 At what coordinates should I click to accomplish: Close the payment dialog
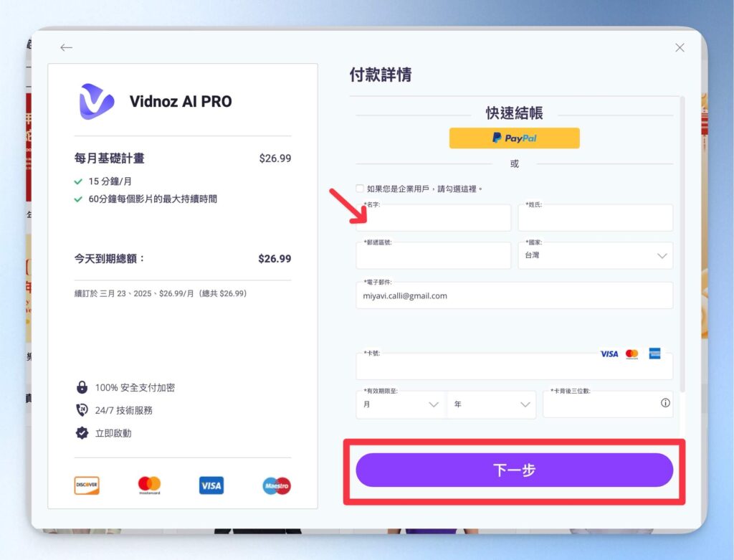click(x=680, y=47)
